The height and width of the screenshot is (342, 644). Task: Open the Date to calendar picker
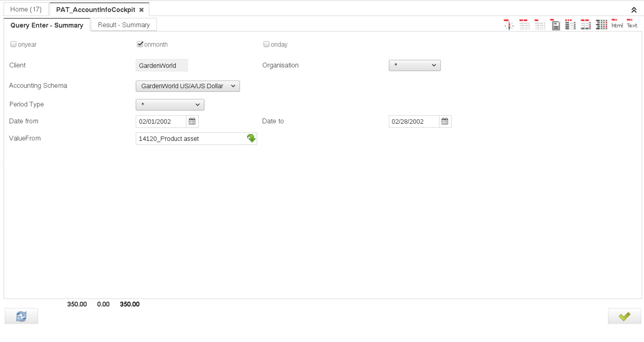[445, 122]
